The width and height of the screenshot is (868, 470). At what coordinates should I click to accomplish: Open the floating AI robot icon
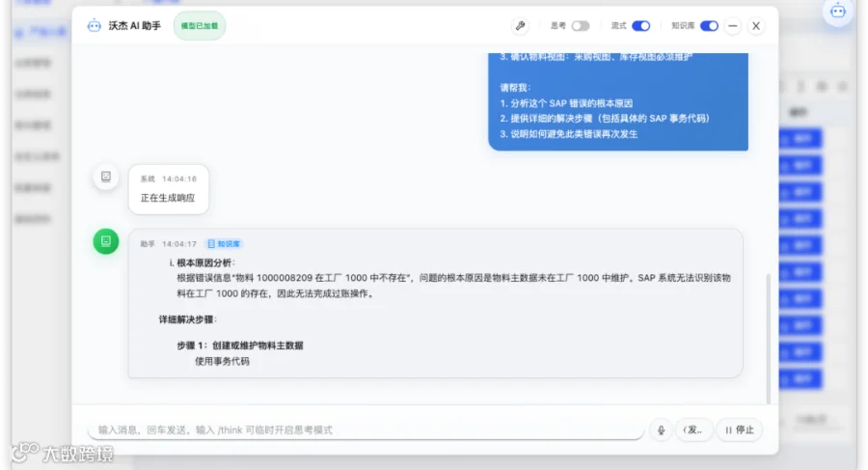click(838, 11)
